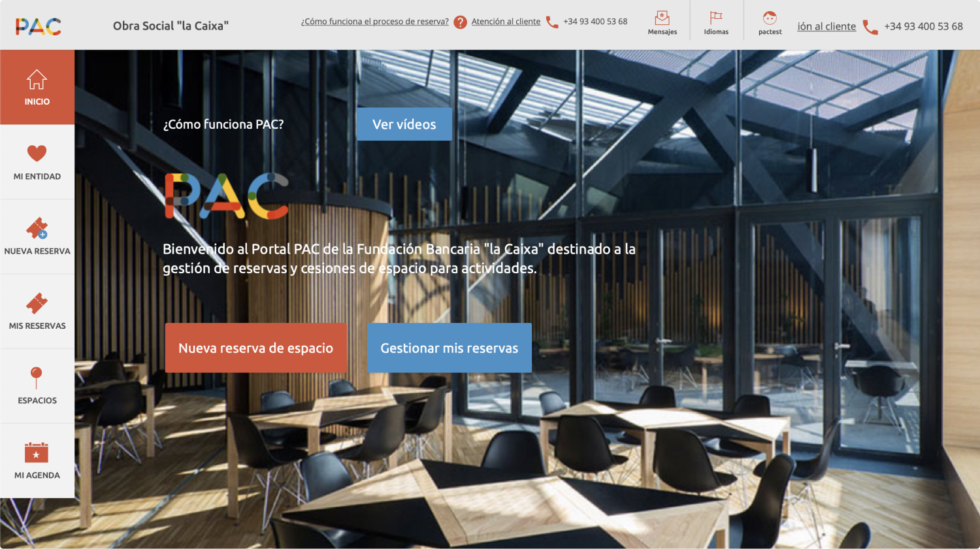Open Mi Entidad heart icon
This screenshot has width=980, height=549.
[37, 154]
